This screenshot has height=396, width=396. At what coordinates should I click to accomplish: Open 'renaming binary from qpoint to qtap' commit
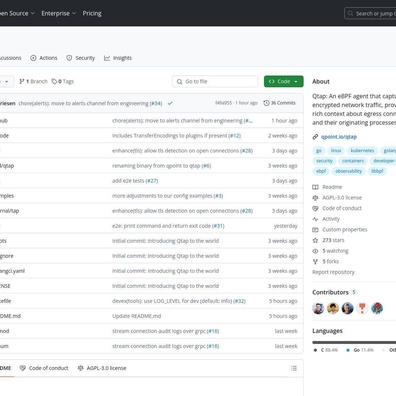tap(156, 166)
